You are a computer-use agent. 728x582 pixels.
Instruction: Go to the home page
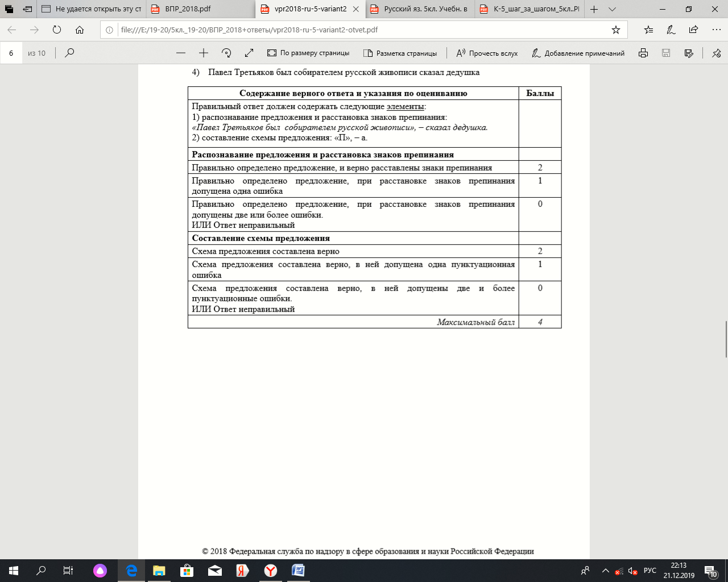click(x=80, y=30)
